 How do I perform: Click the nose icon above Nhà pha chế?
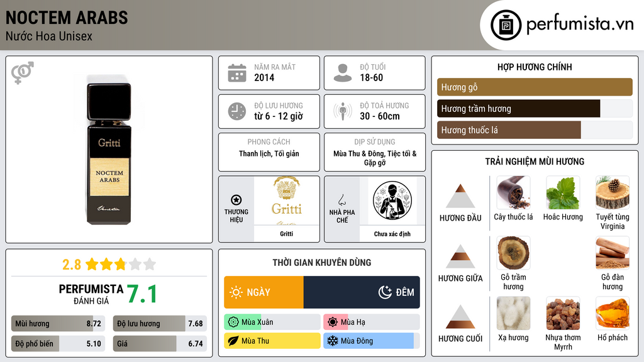pyautogui.click(x=342, y=200)
